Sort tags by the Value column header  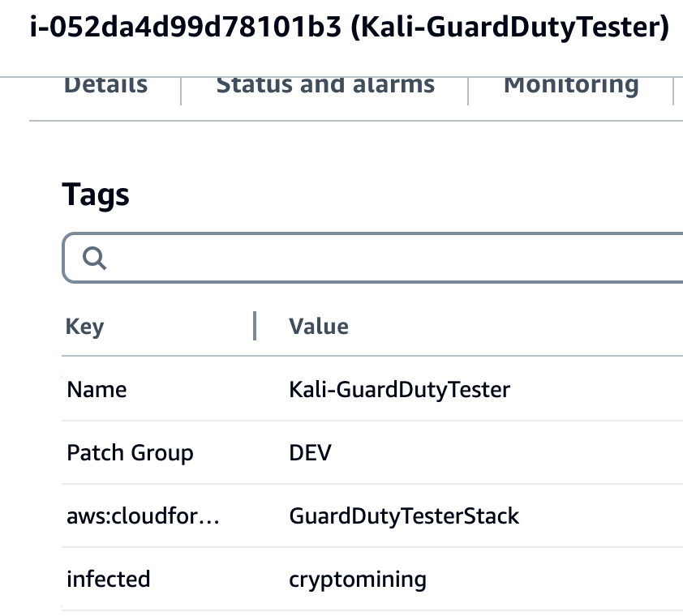click(x=318, y=327)
